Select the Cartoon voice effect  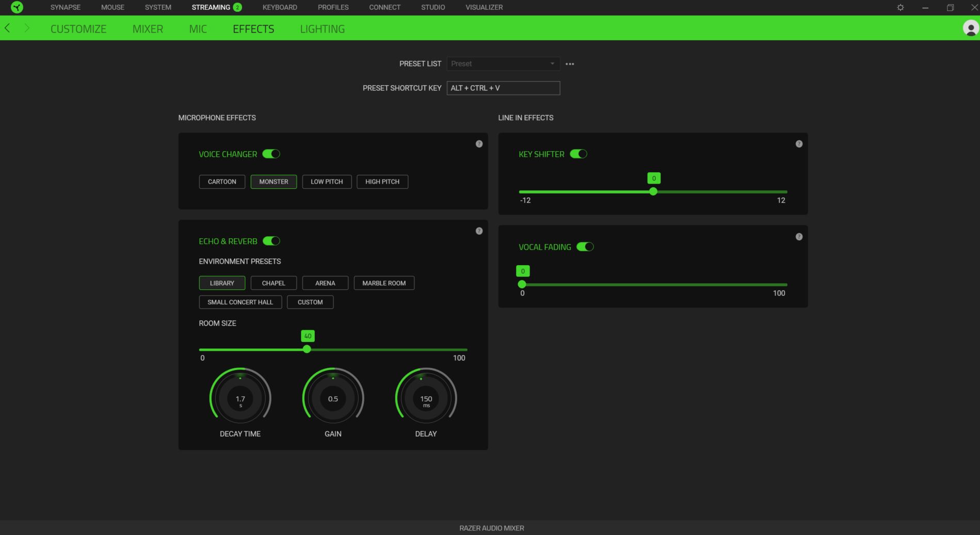coord(222,182)
